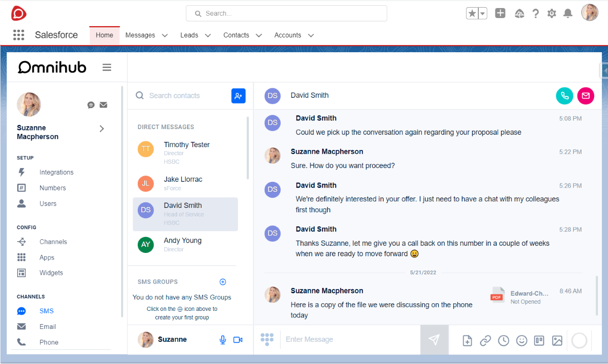Click the conversation scrollbar
The image size is (608, 364).
[x=597, y=295]
